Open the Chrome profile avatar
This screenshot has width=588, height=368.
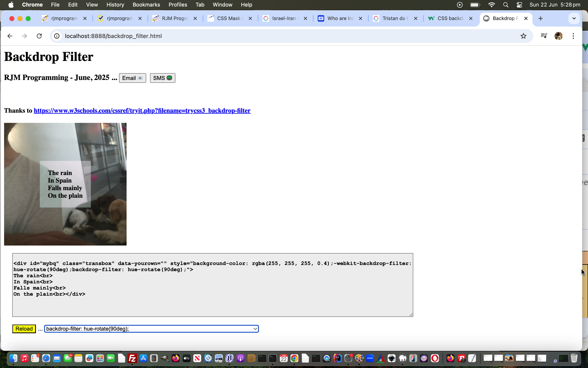tap(558, 36)
